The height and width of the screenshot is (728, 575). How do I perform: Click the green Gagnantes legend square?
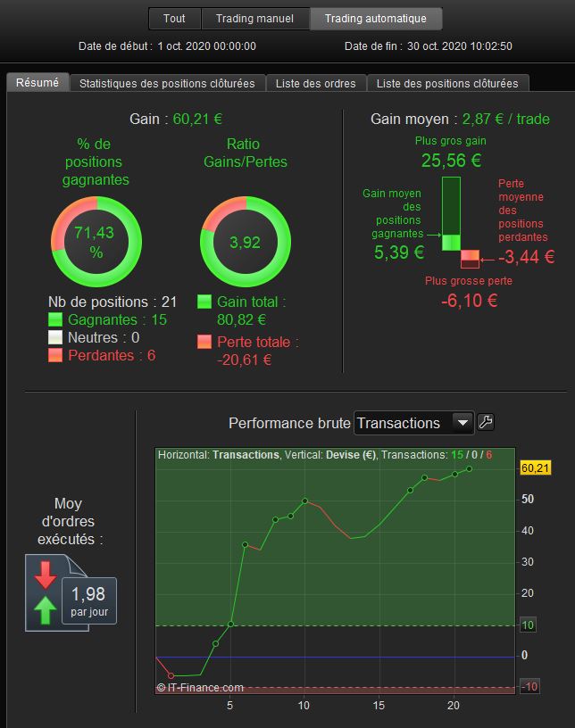tap(55, 319)
